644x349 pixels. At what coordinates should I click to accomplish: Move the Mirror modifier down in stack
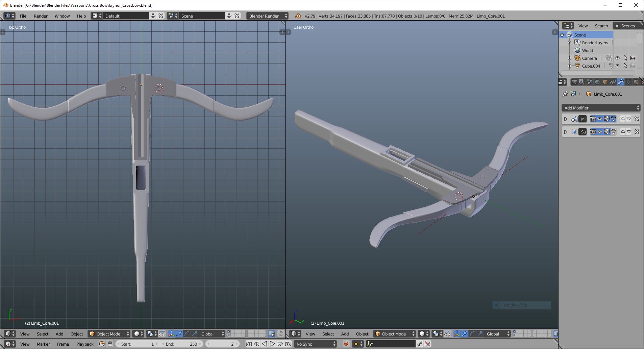628,119
